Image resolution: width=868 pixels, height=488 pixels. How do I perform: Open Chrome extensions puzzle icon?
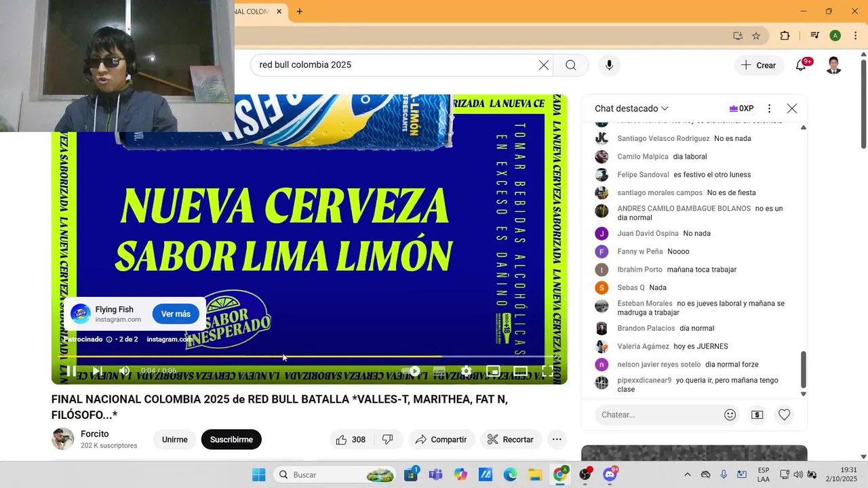click(785, 36)
